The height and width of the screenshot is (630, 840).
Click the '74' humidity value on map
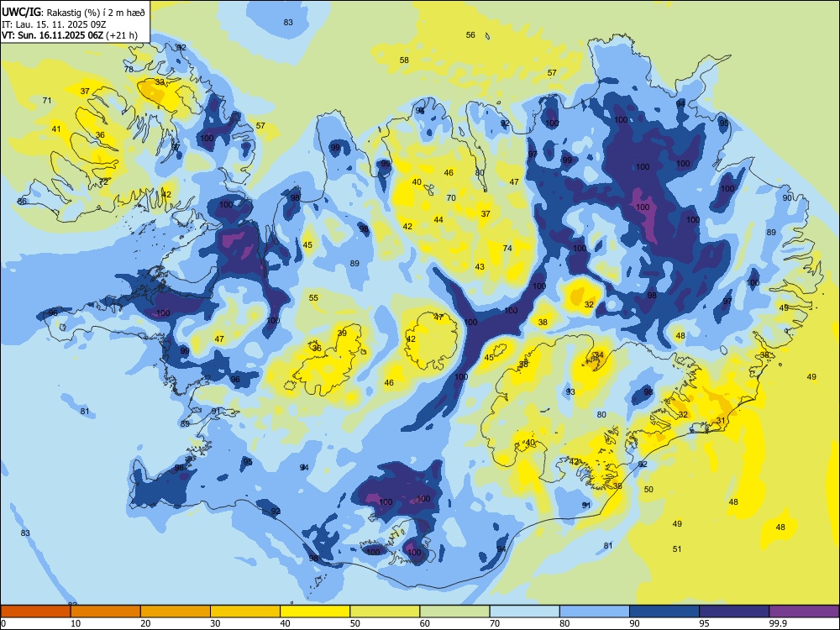pos(507,248)
